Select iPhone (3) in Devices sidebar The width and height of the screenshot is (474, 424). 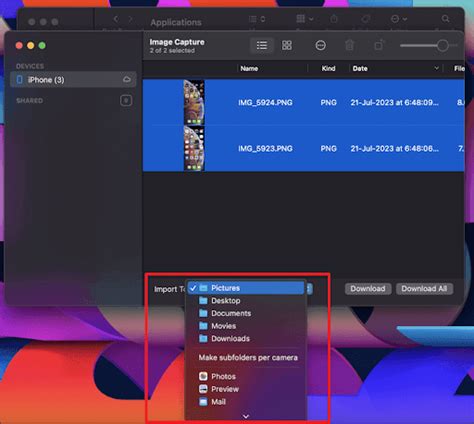click(73, 80)
